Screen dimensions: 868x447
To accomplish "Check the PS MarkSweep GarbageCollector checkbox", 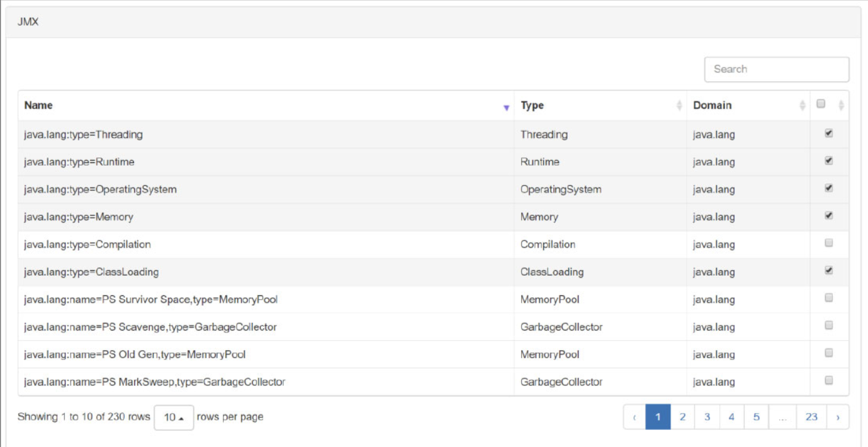I will [828, 380].
